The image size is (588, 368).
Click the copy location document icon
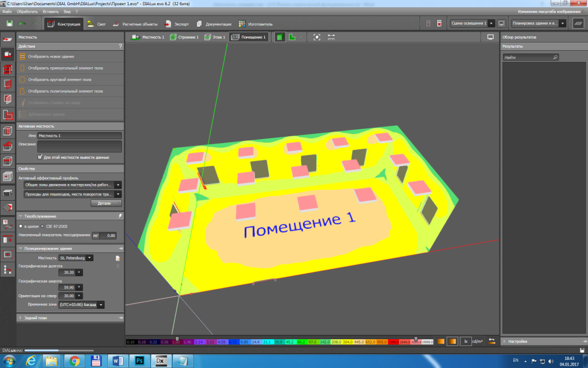pyautogui.click(x=118, y=258)
